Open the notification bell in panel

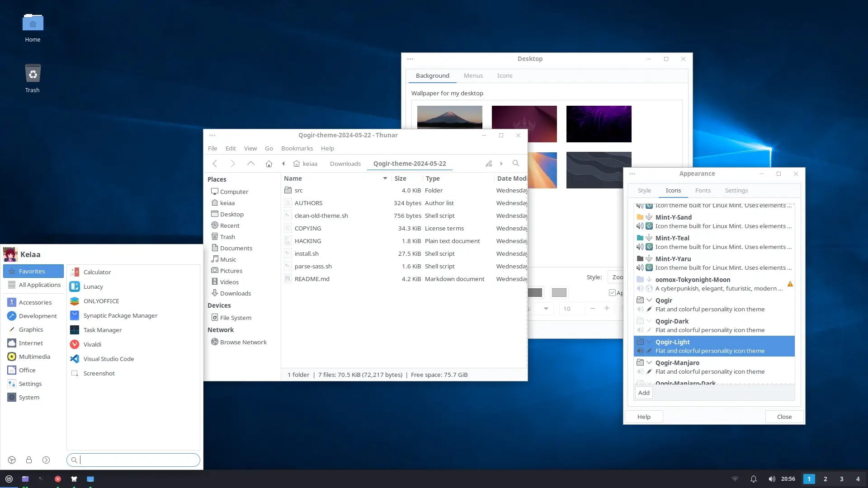pos(753,479)
